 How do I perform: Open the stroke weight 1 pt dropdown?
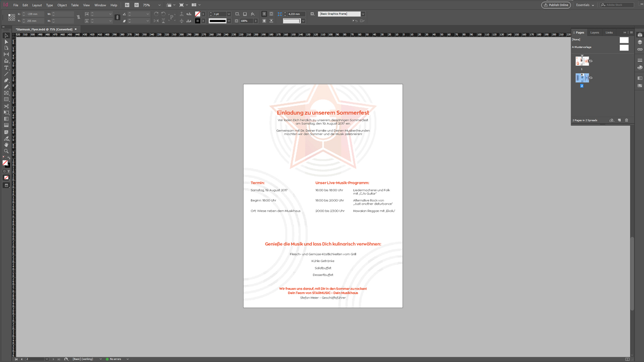pyautogui.click(x=228, y=14)
